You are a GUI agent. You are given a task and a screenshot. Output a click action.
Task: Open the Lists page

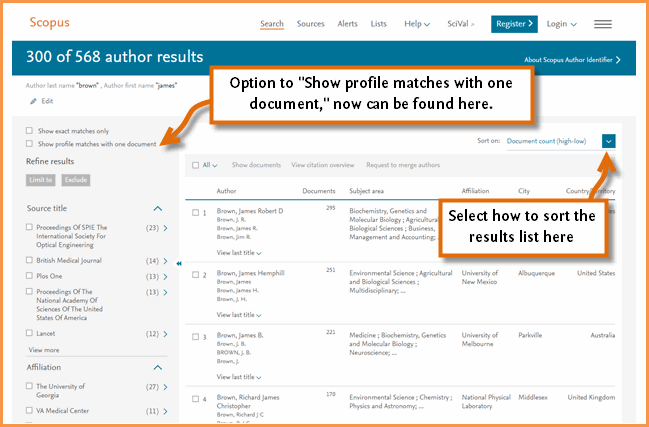378,24
